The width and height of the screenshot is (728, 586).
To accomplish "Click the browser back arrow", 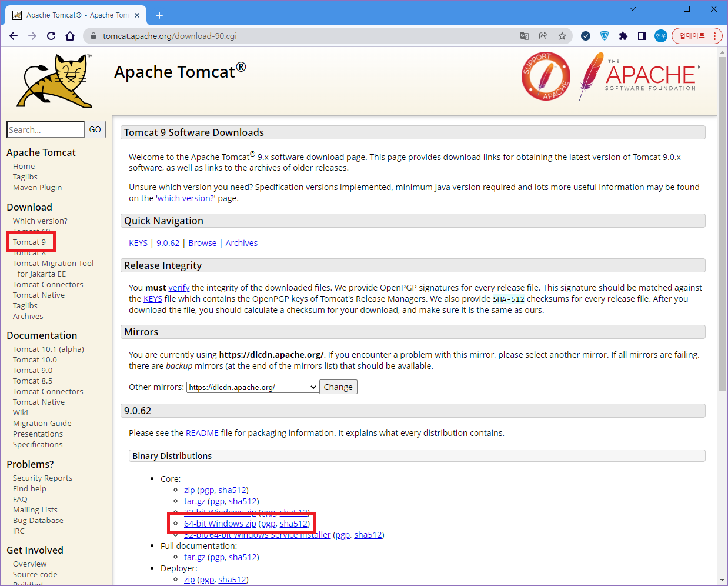I will (14, 36).
